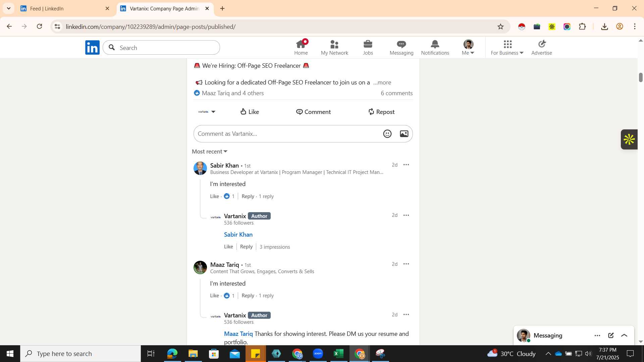This screenshot has height=362, width=644.
Task: Like Sabir Khan's comment
Action: click(214, 196)
